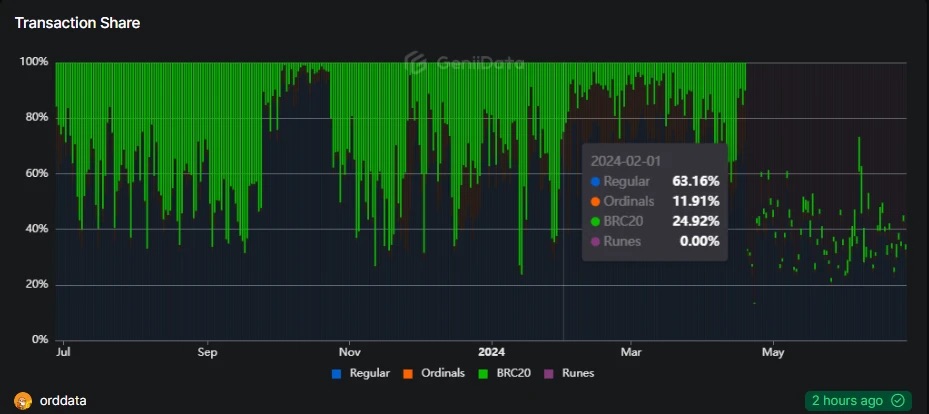Click the purple Runes dot in tooltip
929x414 pixels.
595,241
